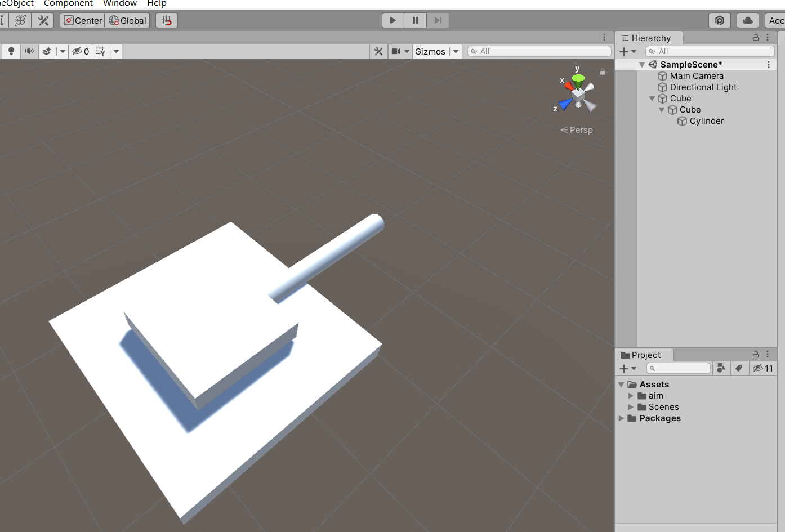The height and width of the screenshot is (532, 785).
Task: Switch Global handle rotation button
Action: pos(128,20)
